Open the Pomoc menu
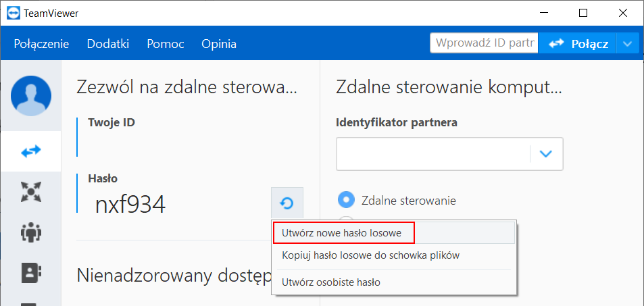This screenshot has height=306, width=644. pyautogui.click(x=166, y=44)
